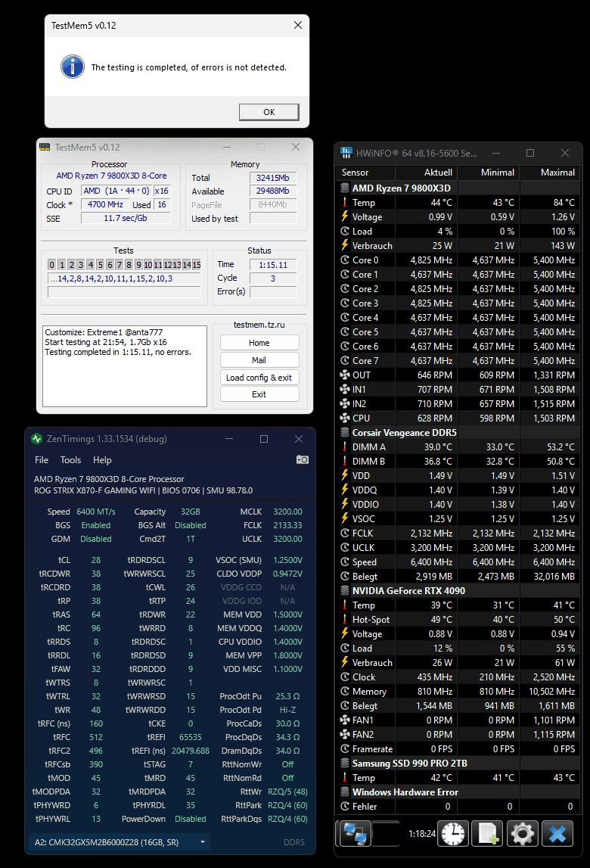Click the elapsed time 1:18:24 in HWiNFO
The image size is (590, 868).
click(x=422, y=834)
